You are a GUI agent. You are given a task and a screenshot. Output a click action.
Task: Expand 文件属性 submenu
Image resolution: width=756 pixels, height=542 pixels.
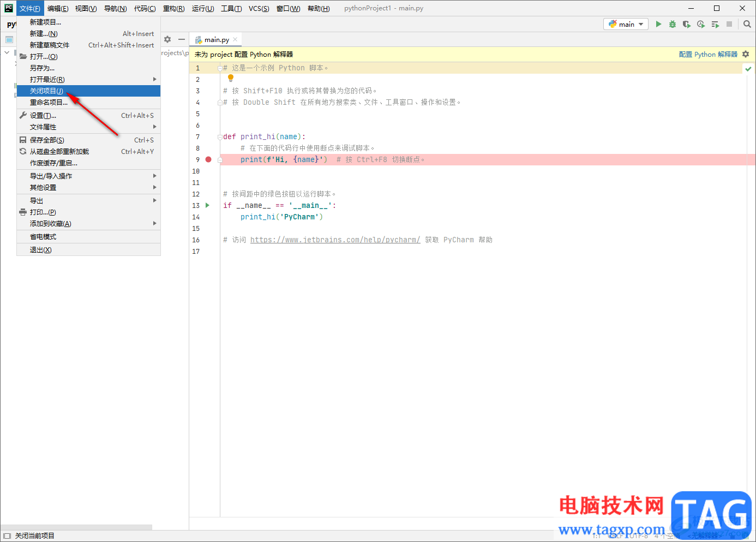pos(88,127)
